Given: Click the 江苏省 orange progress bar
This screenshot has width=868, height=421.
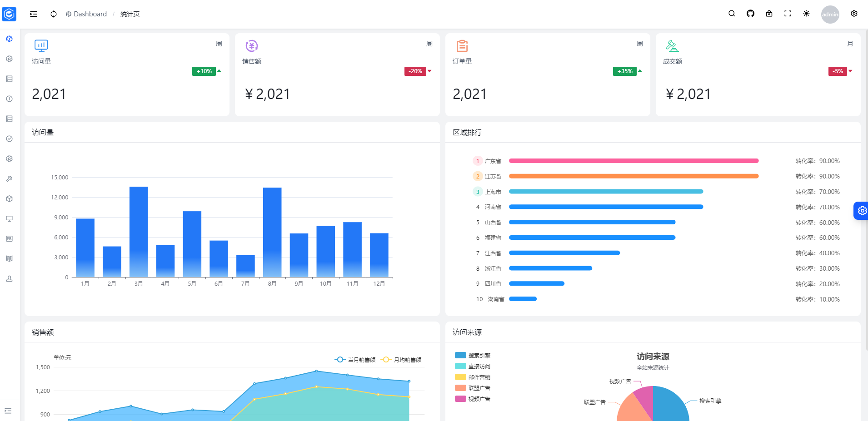Looking at the screenshot, I should 634,176.
